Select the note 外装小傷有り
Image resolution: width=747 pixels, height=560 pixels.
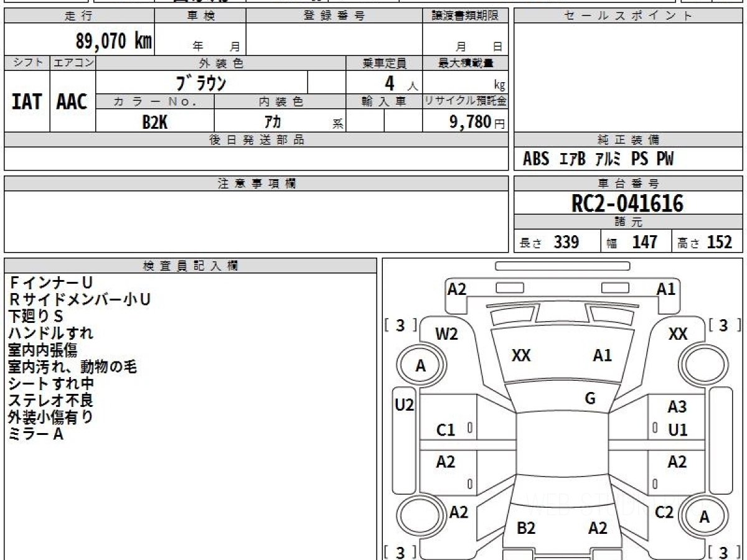[51, 418]
